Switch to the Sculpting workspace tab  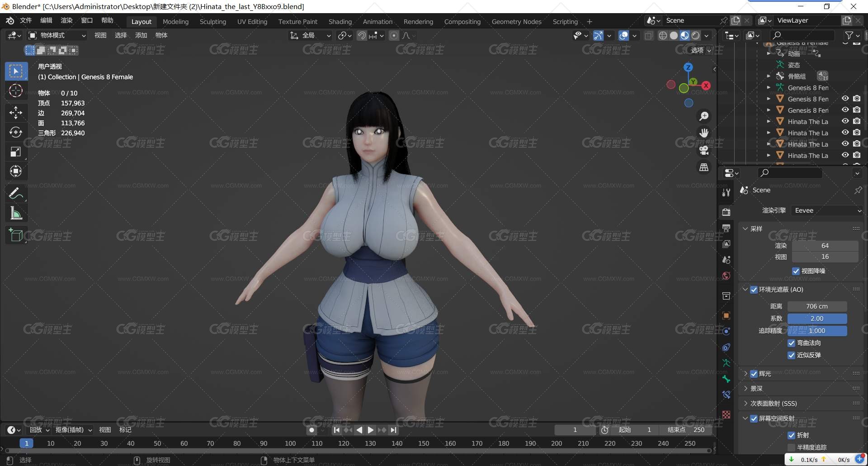[x=213, y=22]
